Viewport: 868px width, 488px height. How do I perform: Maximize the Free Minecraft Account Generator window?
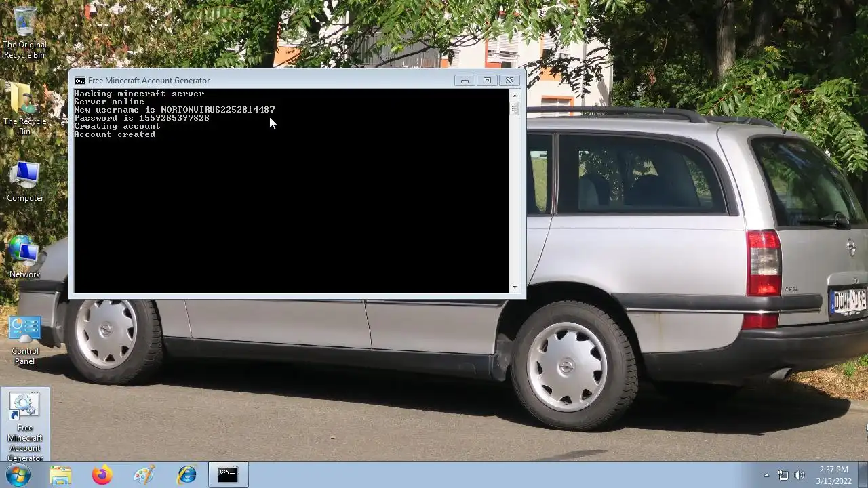point(487,81)
